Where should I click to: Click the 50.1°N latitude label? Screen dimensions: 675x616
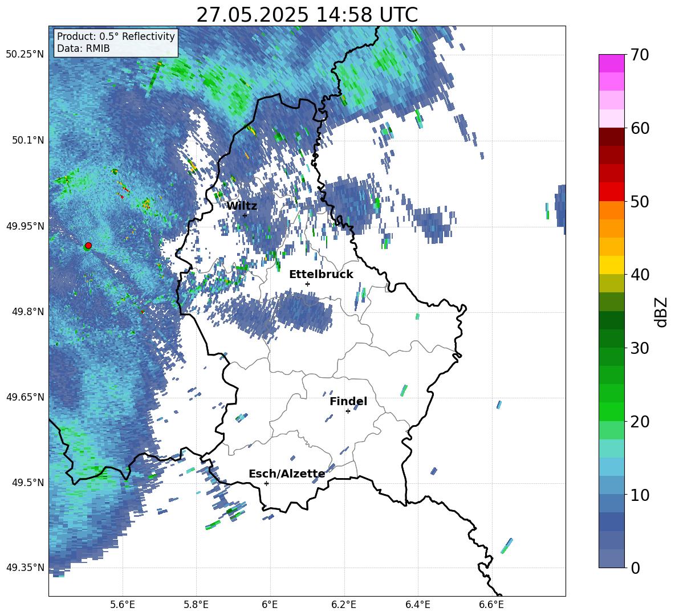coord(28,140)
